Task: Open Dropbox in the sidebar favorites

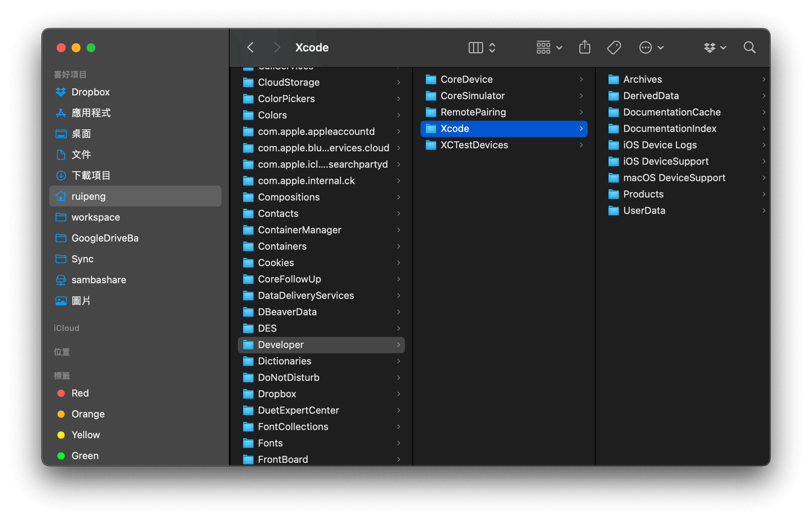Action: pos(135,92)
